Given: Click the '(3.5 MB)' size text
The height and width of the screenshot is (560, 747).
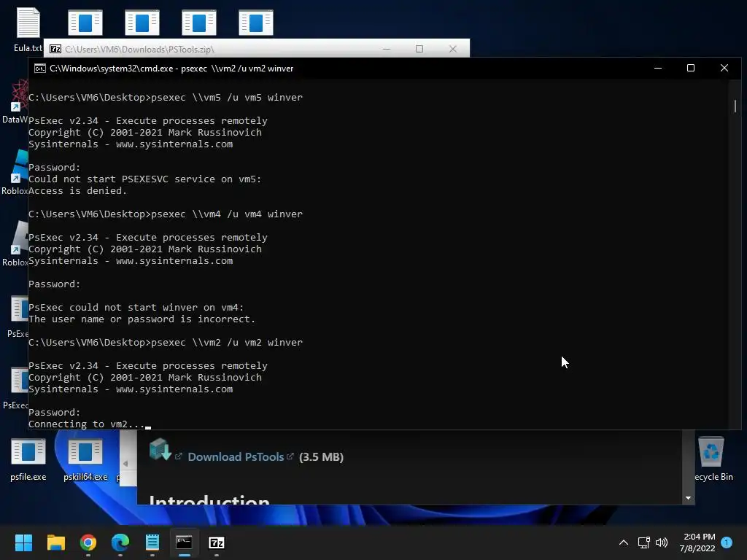Looking at the screenshot, I should click(x=321, y=456).
